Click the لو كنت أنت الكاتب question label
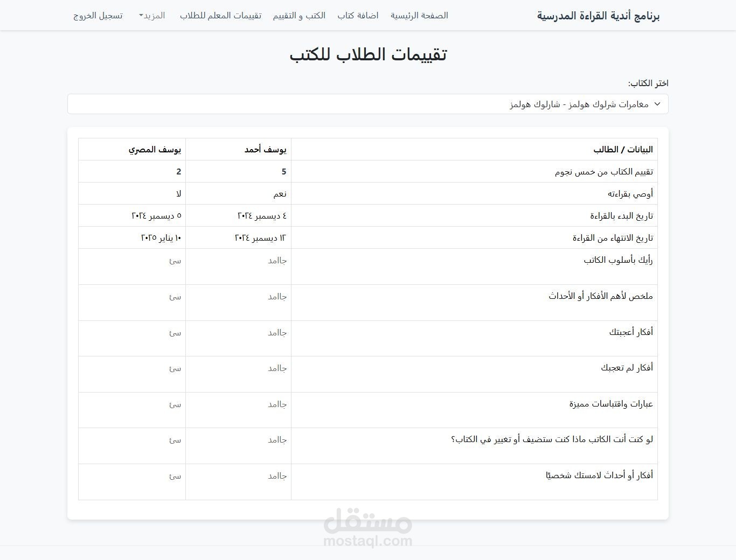The width and height of the screenshot is (736, 560). pyautogui.click(x=552, y=439)
